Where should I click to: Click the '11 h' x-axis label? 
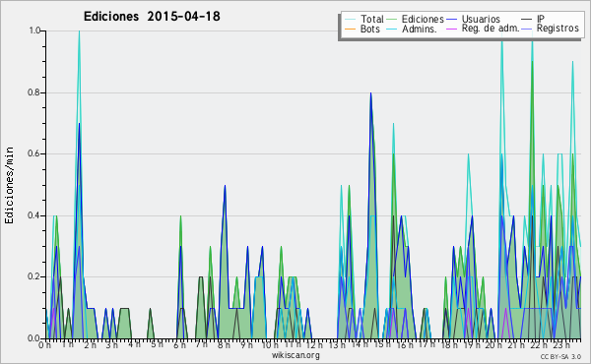(293, 344)
